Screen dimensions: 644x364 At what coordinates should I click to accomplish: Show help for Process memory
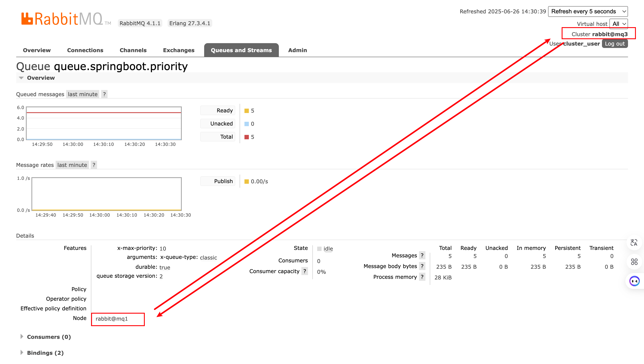(422, 277)
